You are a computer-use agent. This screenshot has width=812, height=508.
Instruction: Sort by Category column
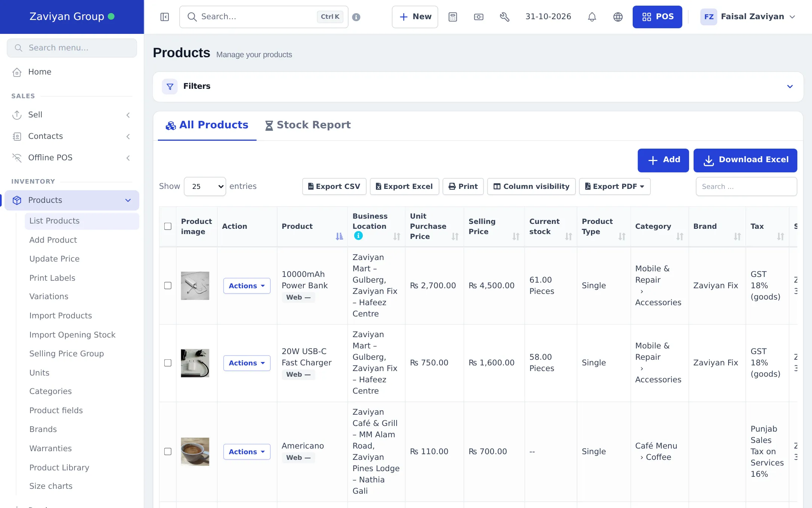(x=680, y=236)
